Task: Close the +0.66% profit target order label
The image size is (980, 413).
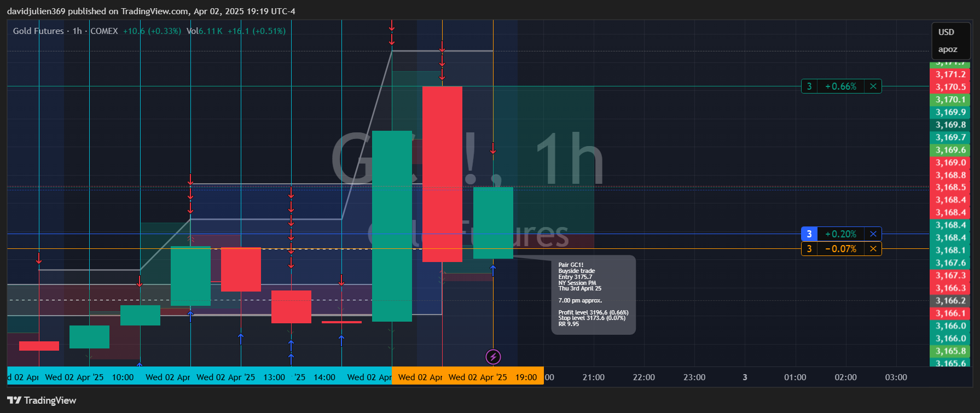Action: tap(873, 86)
